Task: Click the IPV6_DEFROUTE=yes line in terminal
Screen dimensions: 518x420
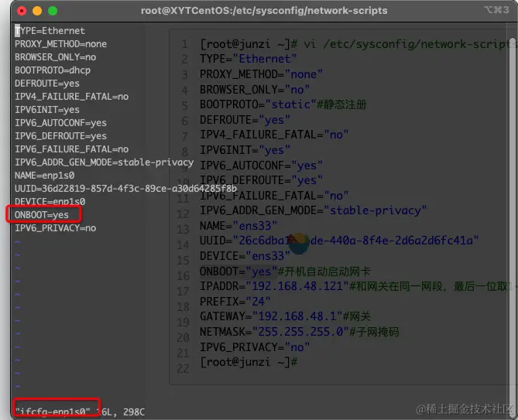Action: (x=61, y=136)
